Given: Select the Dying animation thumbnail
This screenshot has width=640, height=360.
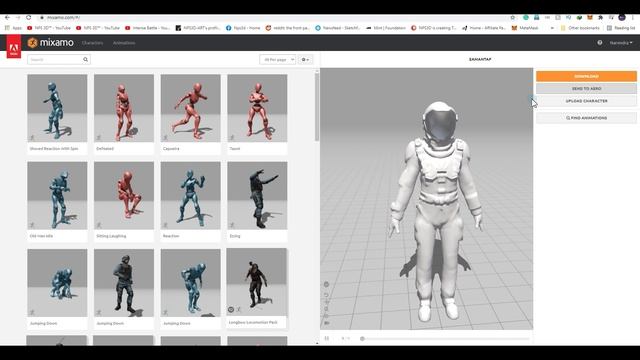Looking at the screenshot, I should [x=257, y=196].
